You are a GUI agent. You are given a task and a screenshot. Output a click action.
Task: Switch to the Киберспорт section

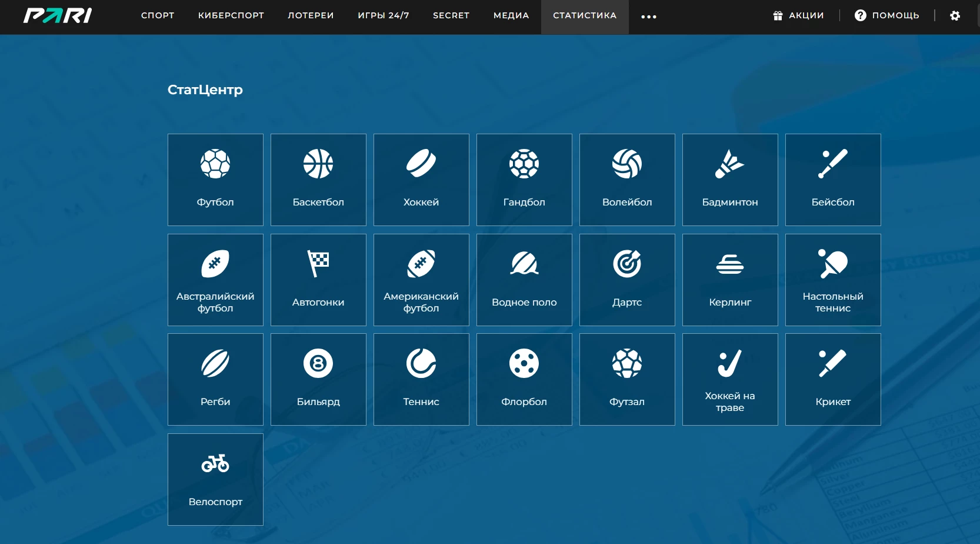tap(231, 15)
